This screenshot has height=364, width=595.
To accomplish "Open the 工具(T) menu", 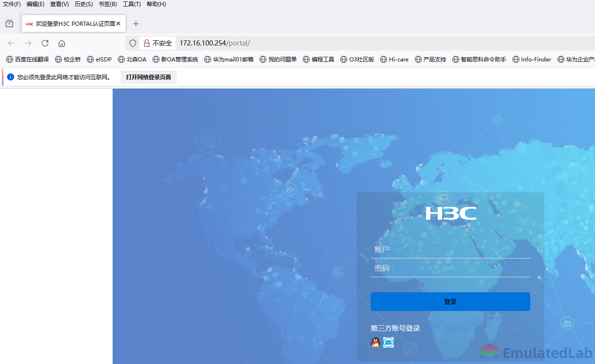I will [131, 4].
